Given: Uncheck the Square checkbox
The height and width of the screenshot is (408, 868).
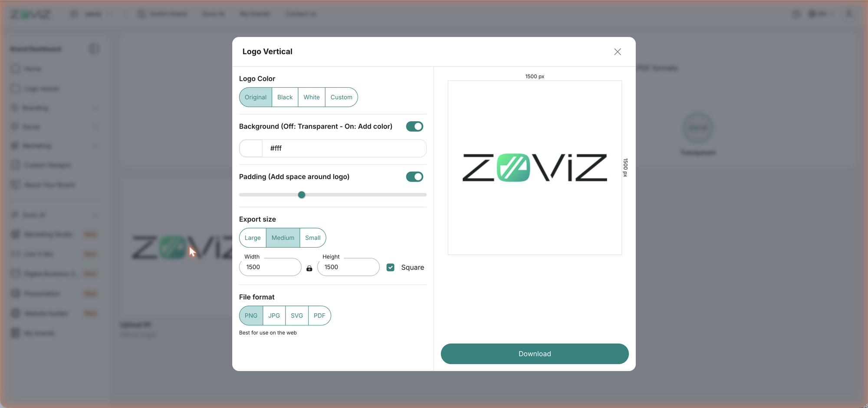Looking at the screenshot, I should [x=391, y=267].
